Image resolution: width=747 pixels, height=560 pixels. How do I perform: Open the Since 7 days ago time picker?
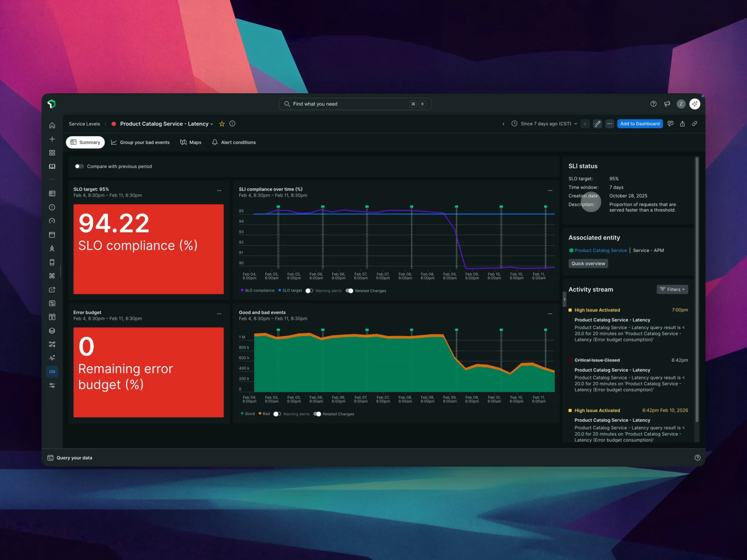[545, 124]
